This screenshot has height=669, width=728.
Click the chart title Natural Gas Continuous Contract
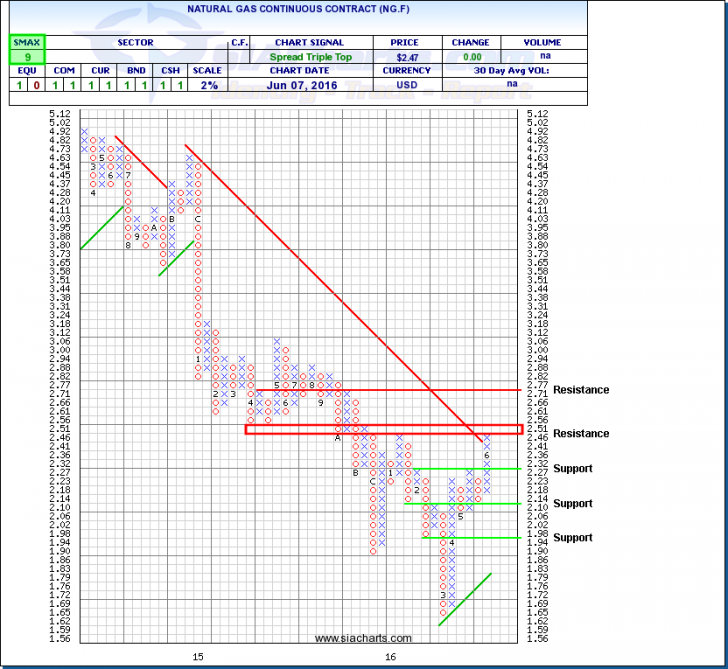pos(298,8)
